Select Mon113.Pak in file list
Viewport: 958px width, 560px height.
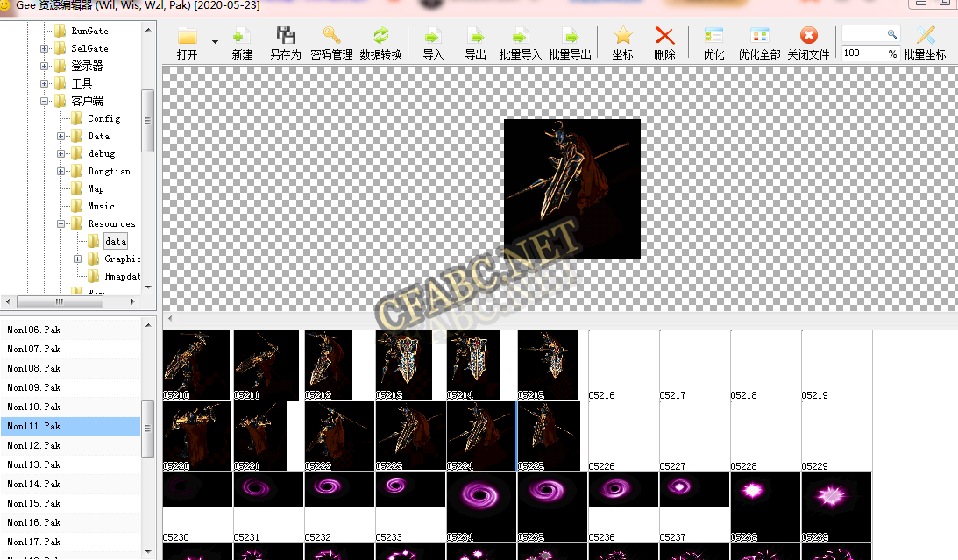70,464
